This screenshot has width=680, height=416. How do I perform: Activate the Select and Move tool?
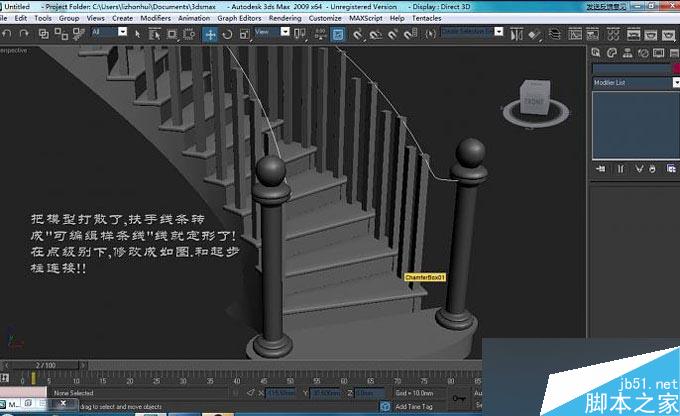point(210,34)
